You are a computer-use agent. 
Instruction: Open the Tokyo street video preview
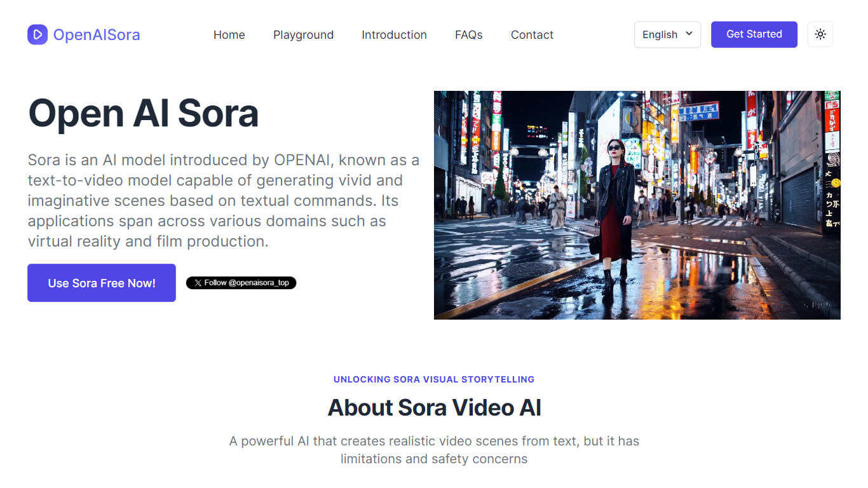coord(637,205)
